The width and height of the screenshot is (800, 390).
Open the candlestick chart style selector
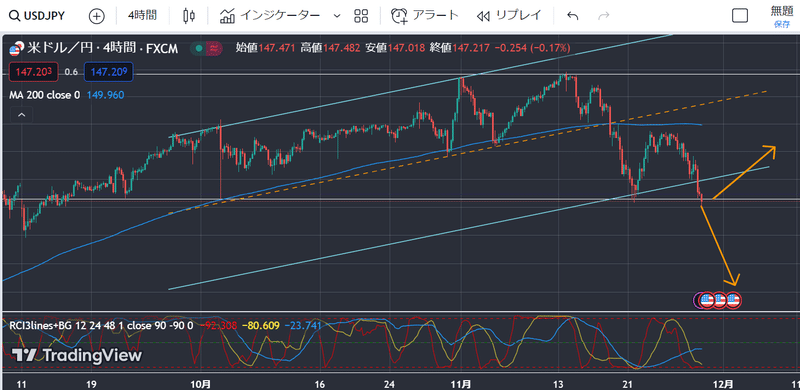pos(189,16)
